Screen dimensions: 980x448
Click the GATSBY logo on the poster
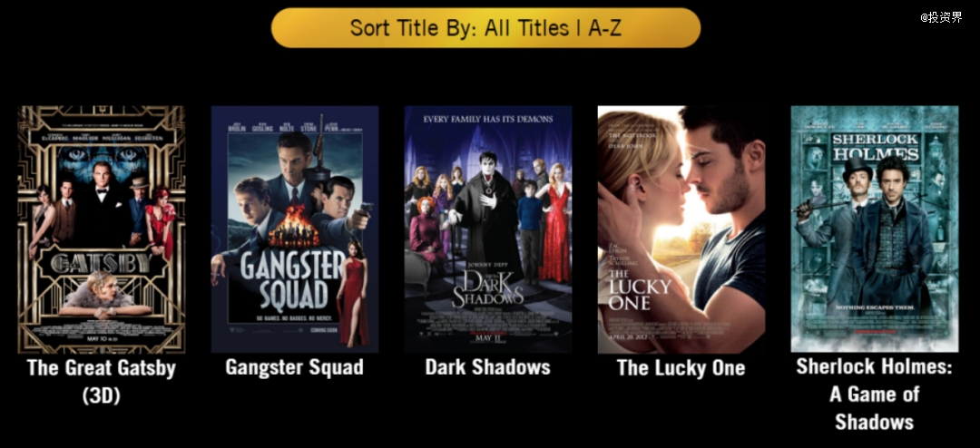coord(102,263)
